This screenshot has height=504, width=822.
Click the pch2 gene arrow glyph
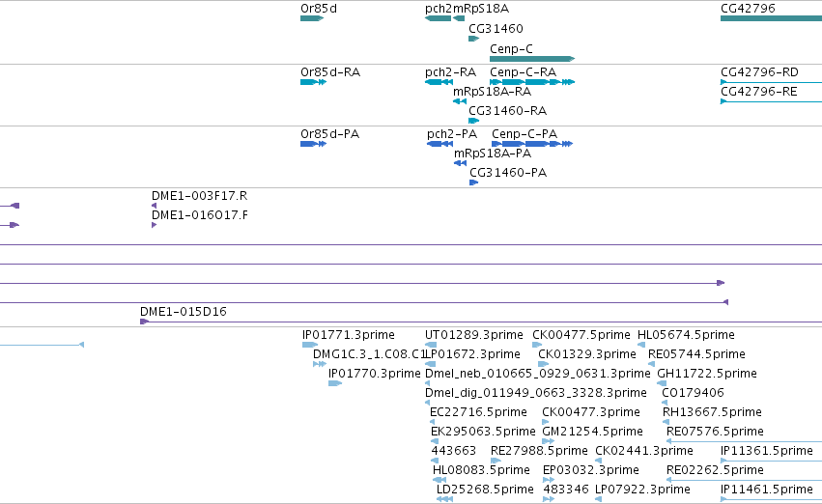[x=439, y=18]
